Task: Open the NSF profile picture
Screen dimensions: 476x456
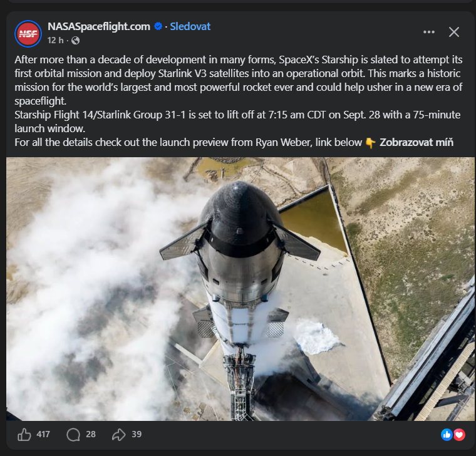Action: pyautogui.click(x=28, y=34)
